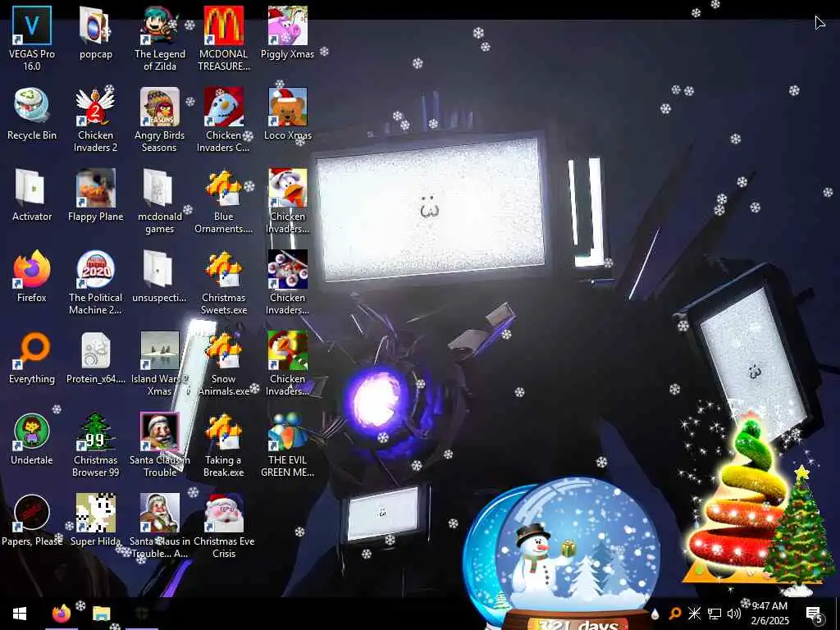
Task: Open the mcdonald games folder
Action: click(x=160, y=202)
